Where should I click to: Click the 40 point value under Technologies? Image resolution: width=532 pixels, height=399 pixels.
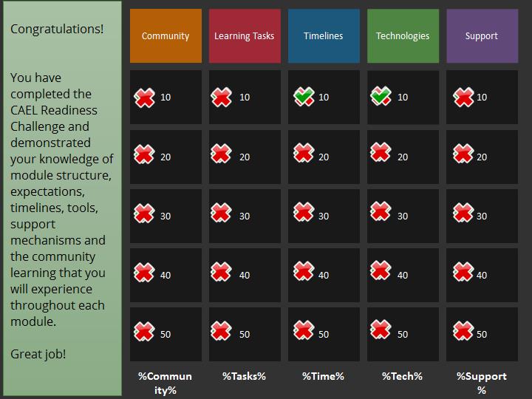pos(403,275)
